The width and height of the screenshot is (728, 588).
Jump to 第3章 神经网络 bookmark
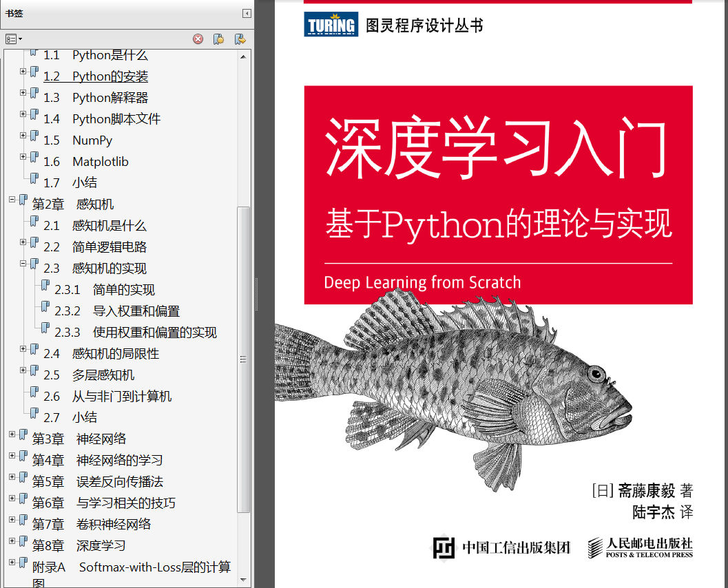tap(79, 439)
